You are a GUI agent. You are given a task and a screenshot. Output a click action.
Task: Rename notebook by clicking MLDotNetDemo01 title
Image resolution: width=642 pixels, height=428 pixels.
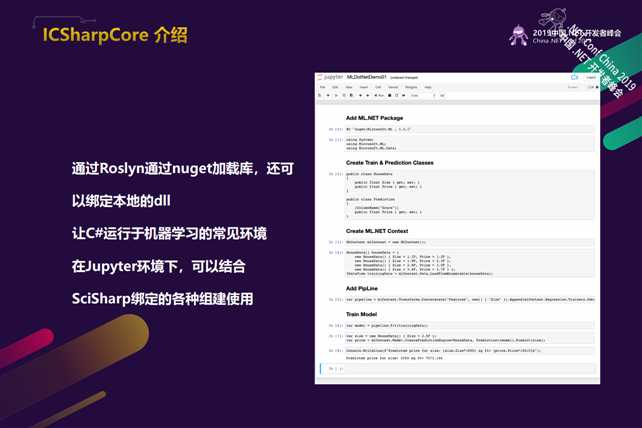click(x=366, y=77)
